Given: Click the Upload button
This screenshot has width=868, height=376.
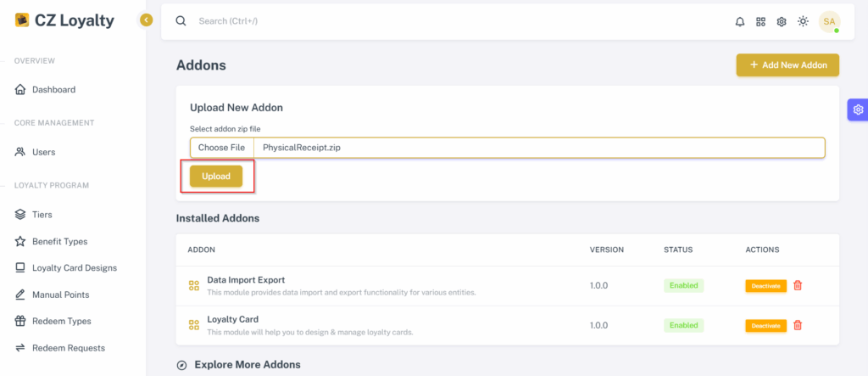Looking at the screenshot, I should [216, 177].
